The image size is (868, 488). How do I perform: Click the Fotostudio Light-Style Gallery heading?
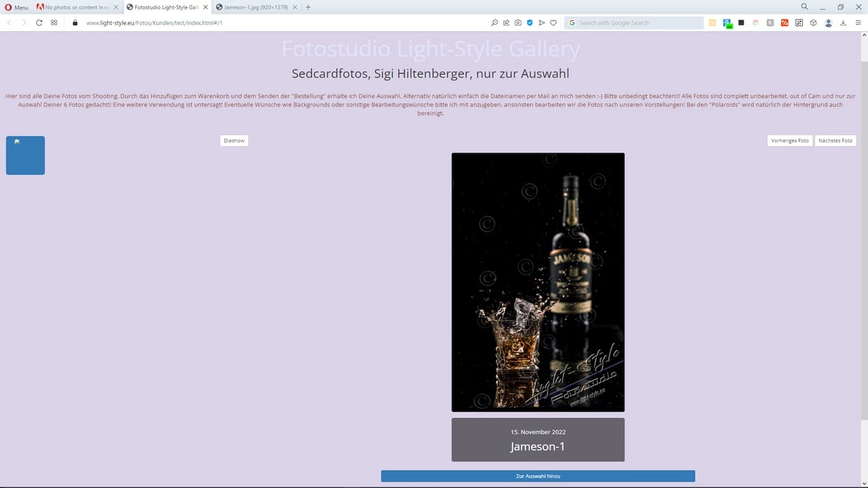[430, 50]
